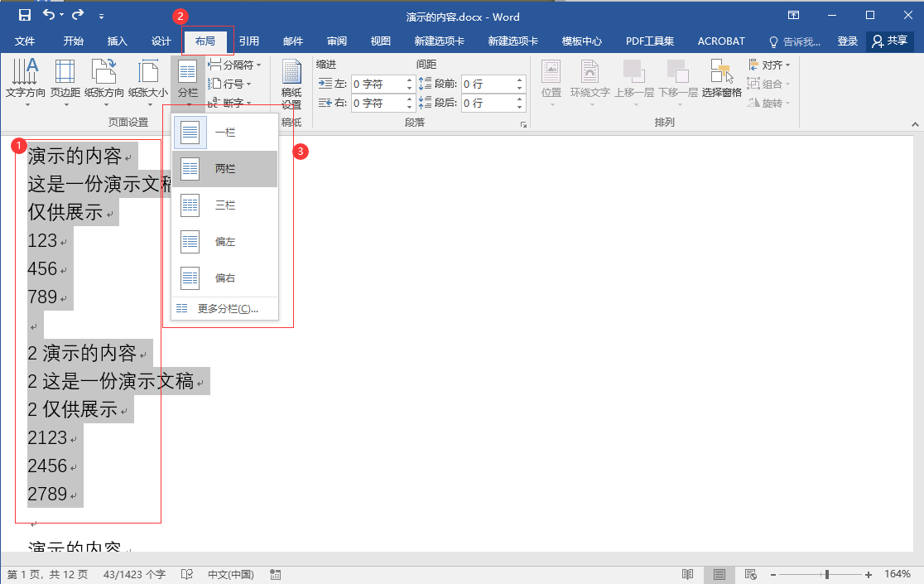Click the 稿纸设置 manuscript paper icon
The width and height of the screenshot is (924, 584).
291,85
